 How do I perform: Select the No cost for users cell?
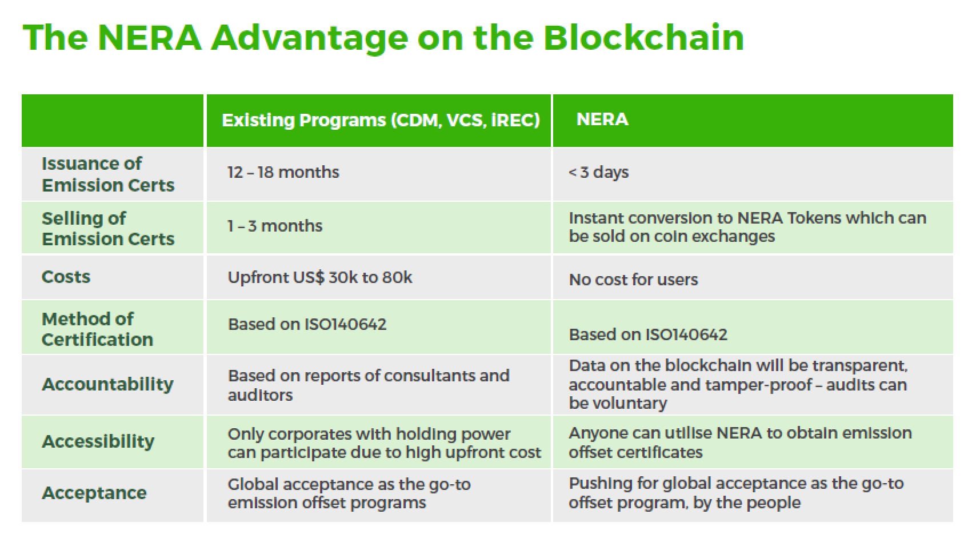tap(633, 280)
